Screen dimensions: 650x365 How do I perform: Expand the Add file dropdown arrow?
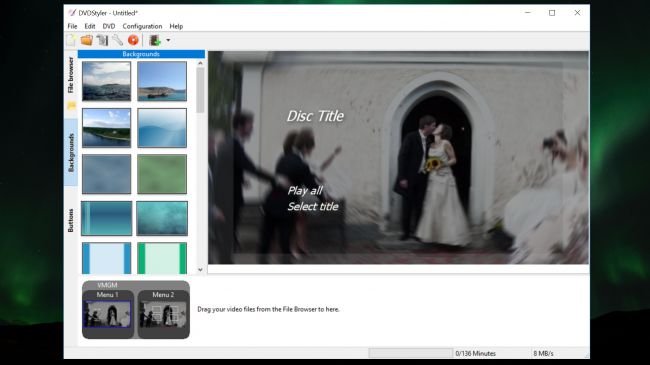click(168, 40)
